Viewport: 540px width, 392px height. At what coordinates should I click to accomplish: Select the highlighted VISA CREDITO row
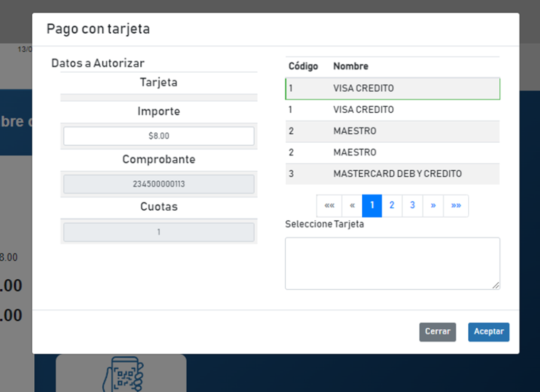tap(392, 88)
